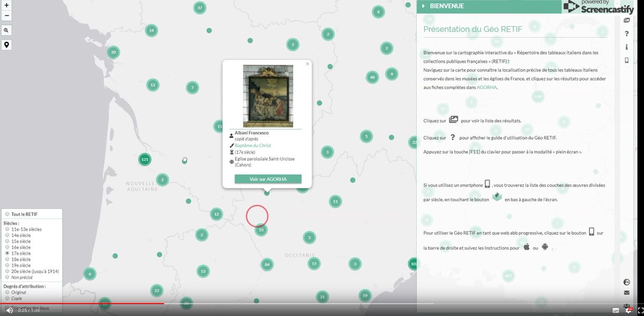Collapse the BIENVENUE panel header arrow

(423, 6)
